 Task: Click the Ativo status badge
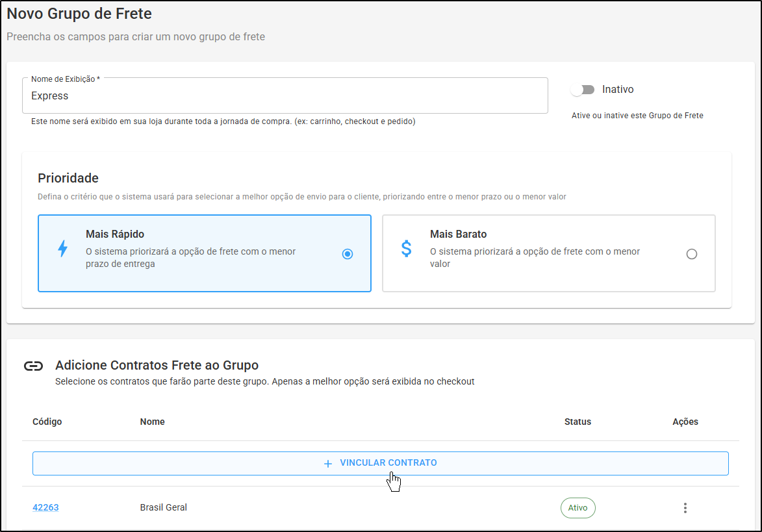click(x=578, y=508)
